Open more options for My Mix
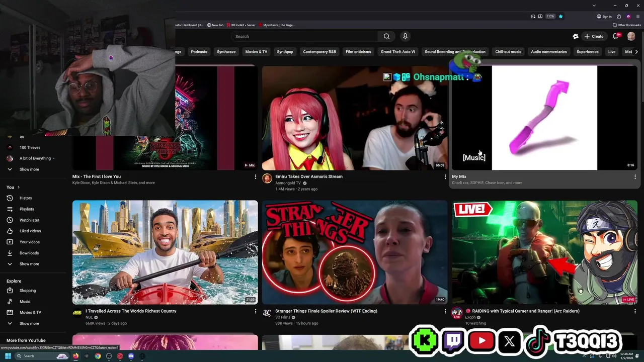The width and height of the screenshot is (644, 362). point(635,177)
